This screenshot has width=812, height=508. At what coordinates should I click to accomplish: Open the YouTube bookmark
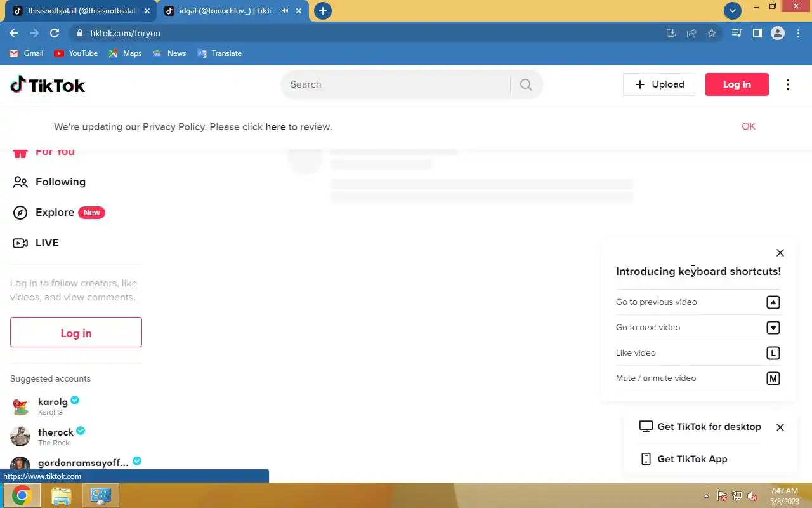[x=76, y=53]
